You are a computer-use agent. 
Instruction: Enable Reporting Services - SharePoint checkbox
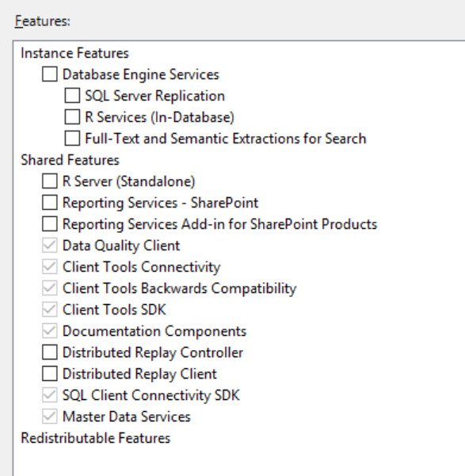click(x=49, y=203)
